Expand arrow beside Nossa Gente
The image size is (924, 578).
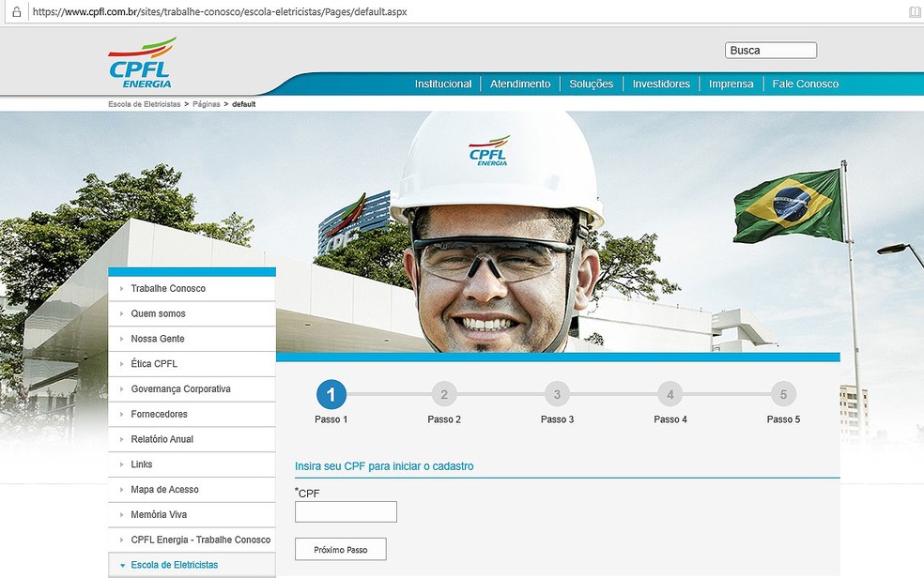tap(122, 339)
